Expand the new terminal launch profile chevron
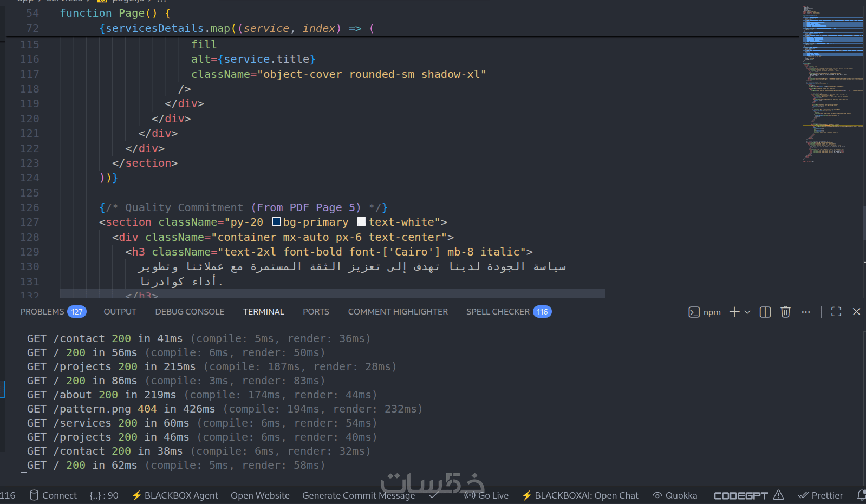 747,312
